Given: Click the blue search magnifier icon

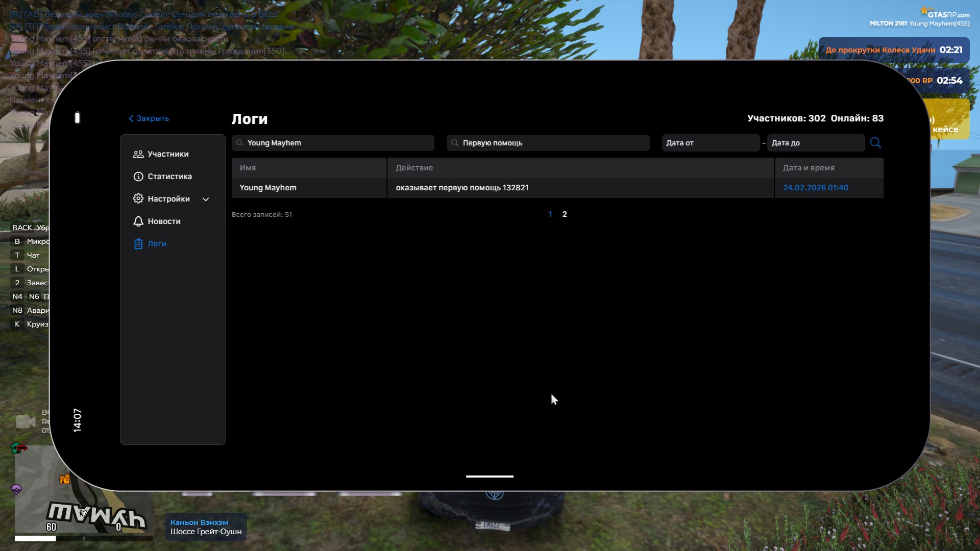Looking at the screenshot, I should pyautogui.click(x=875, y=143).
